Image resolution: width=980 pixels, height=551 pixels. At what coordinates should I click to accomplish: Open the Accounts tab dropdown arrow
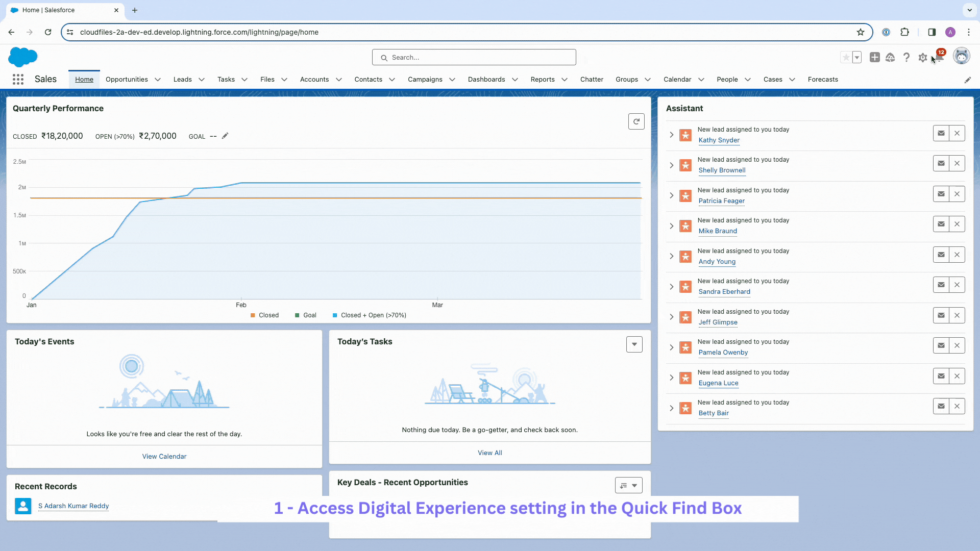pos(338,80)
